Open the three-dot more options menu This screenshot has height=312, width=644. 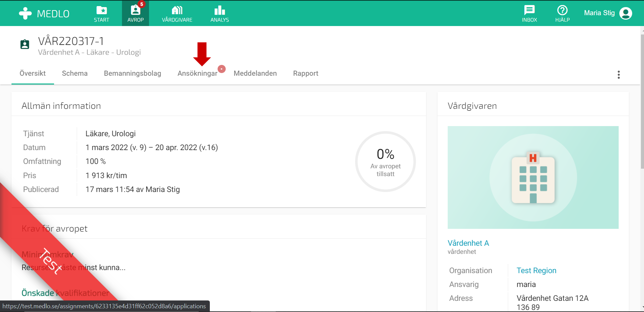(x=619, y=75)
